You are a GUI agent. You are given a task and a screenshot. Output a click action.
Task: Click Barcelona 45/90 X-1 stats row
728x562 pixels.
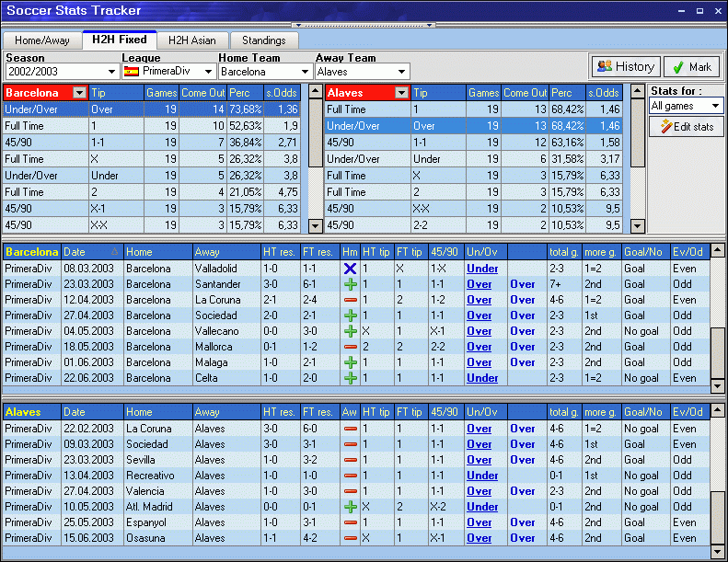pyautogui.click(x=151, y=209)
